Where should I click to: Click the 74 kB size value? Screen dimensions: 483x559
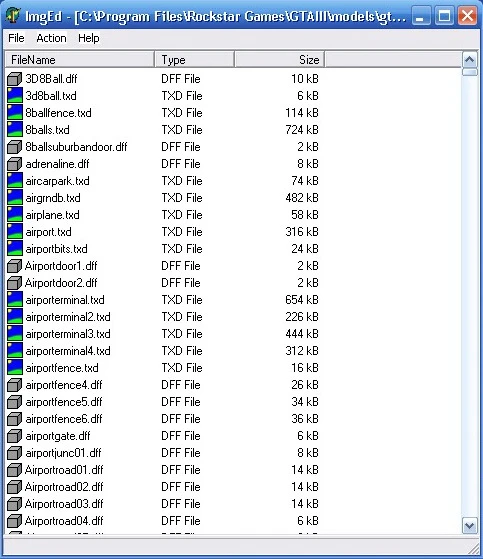coord(305,181)
